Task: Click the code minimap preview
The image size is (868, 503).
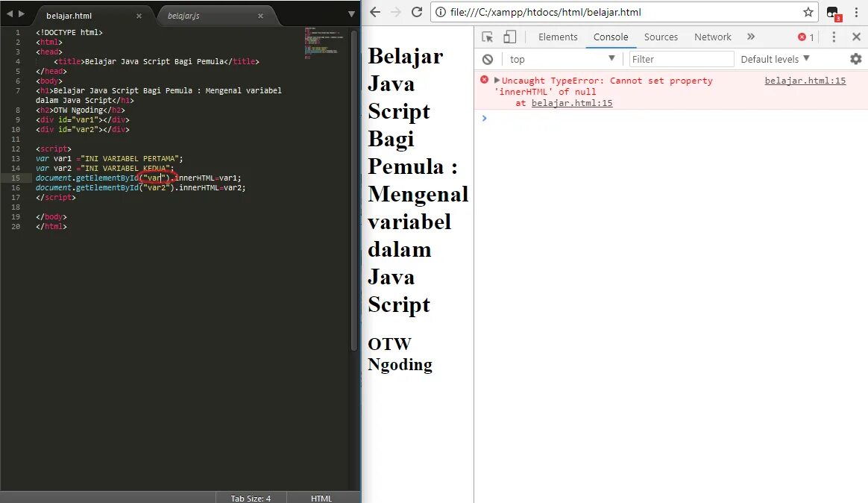Action: pos(324,42)
